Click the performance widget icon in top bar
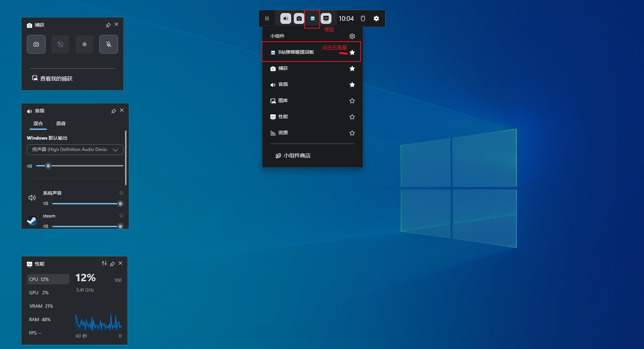The image size is (644, 349). 326,18
